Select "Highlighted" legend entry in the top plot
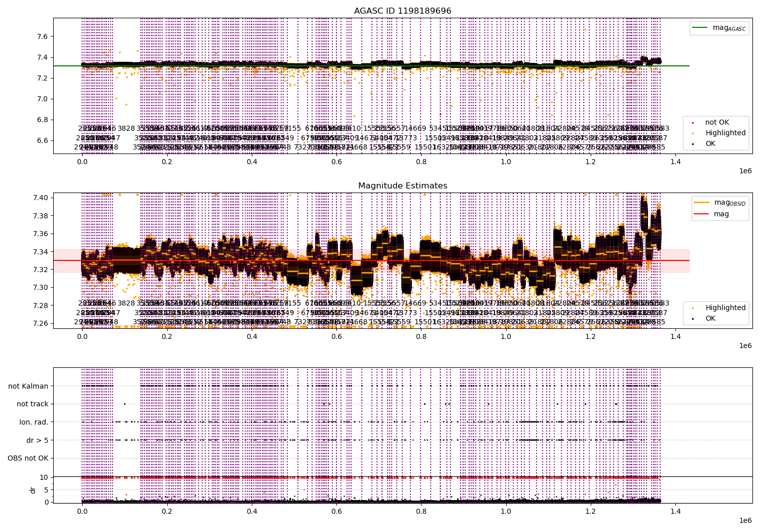The height and width of the screenshot is (532, 760). tap(726, 133)
